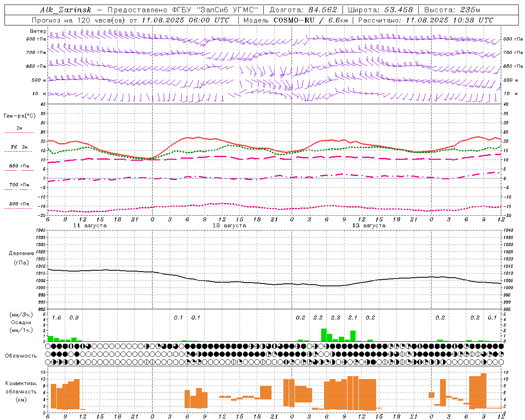Screen dimensions: 525x420
Task: Click the 2м temperature legend label
Action: pos(19,128)
